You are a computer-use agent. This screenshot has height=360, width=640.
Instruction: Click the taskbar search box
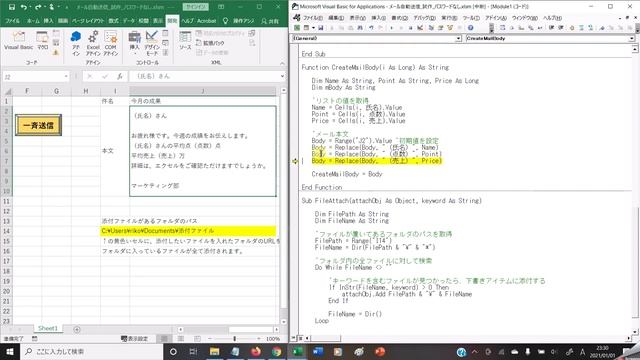91,351
